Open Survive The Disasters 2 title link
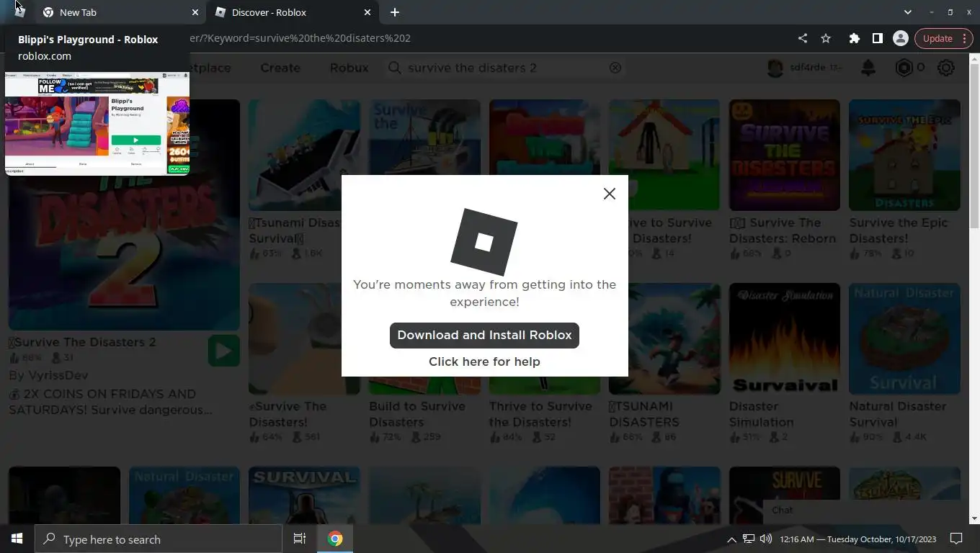The height and width of the screenshot is (553, 980). [x=82, y=342]
